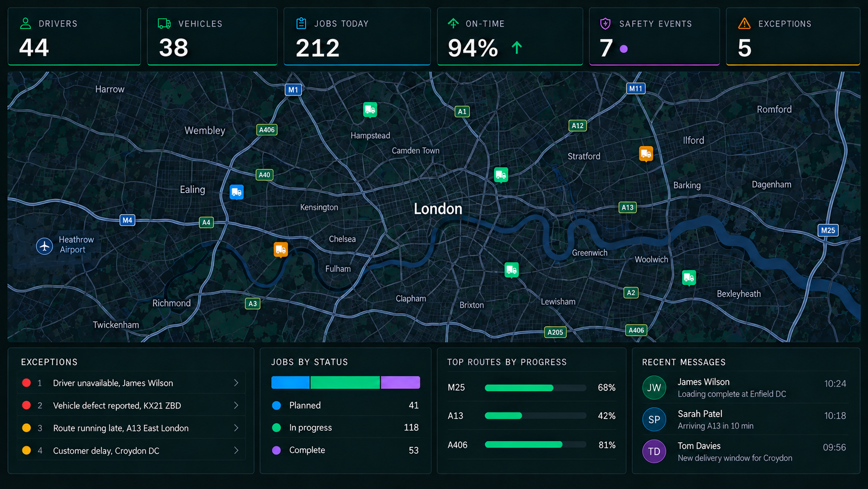Viewport: 868px width, 489px height.
Task: Click the A40 road shield
Action: point(264,175)
